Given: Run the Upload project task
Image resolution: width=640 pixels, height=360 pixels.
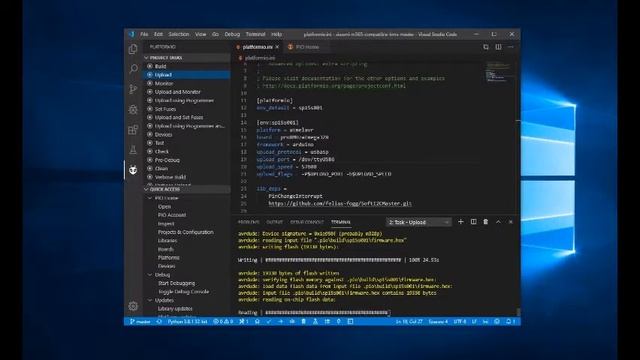Looking at the screenshot, I should pos(187,75).
